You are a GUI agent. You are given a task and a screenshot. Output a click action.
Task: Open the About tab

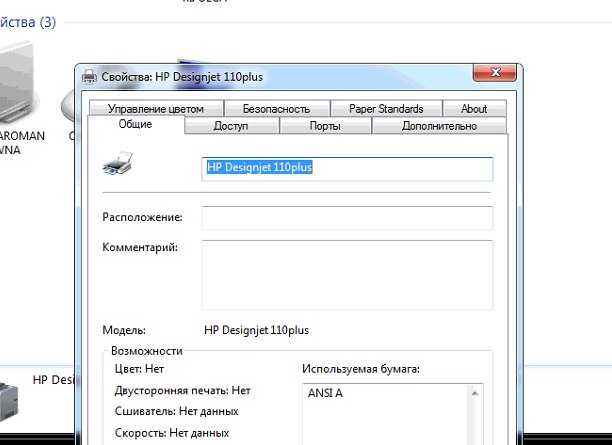474,109
